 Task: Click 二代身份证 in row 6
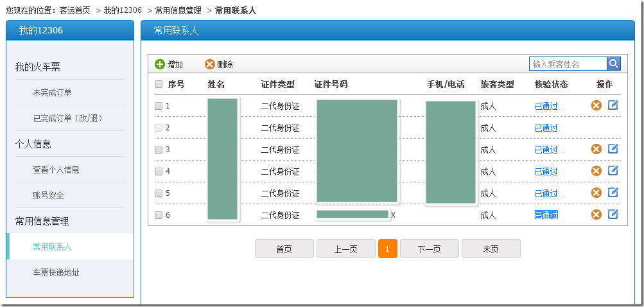tap(280, 215)
